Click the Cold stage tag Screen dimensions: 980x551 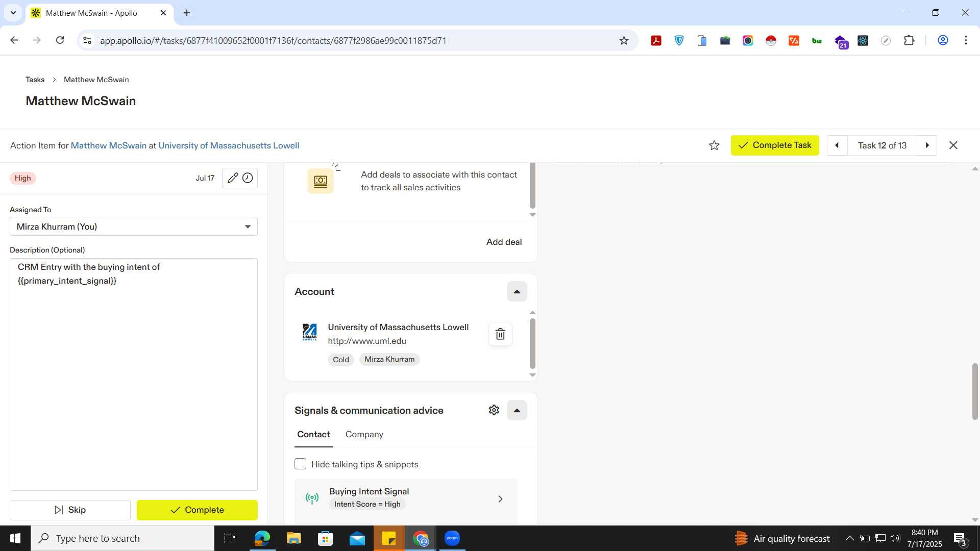pos(341,360)
